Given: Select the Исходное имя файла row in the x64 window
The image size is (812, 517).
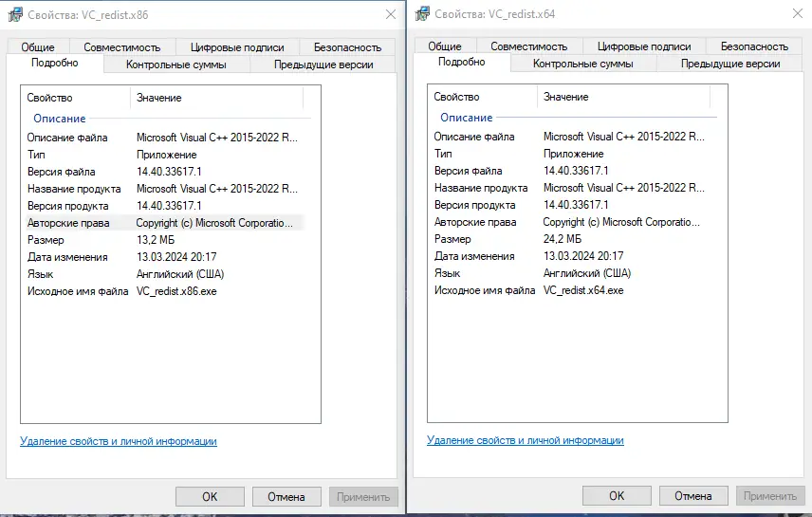Looking at the screenshot, I should [485, 290].
